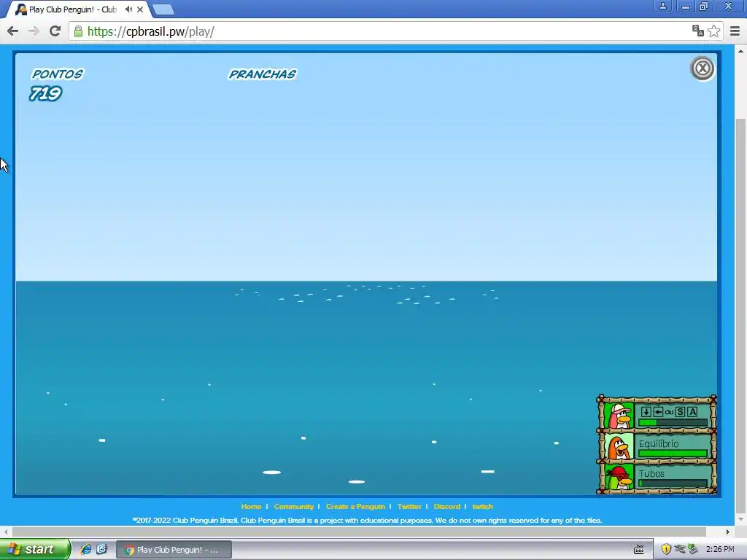
Task: Click the pink penguin with cap portrait
Action: pos(619,416)
